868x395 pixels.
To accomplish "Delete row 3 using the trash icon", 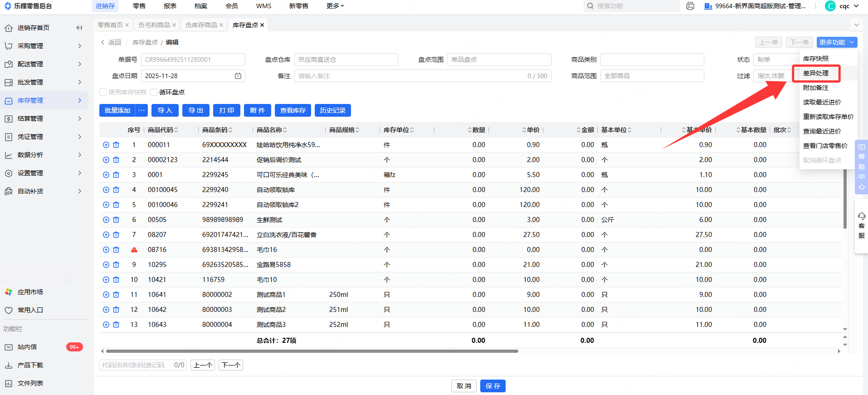I will (x=116, y=175).
